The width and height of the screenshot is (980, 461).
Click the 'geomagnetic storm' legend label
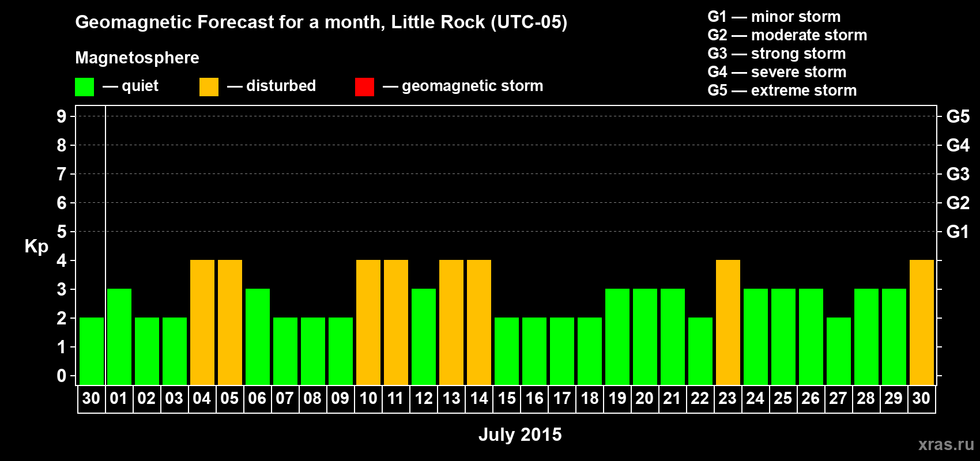click(473, 86)
